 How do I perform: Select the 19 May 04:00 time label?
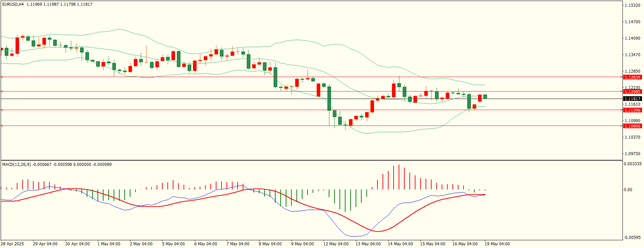(x=497, y=244)
